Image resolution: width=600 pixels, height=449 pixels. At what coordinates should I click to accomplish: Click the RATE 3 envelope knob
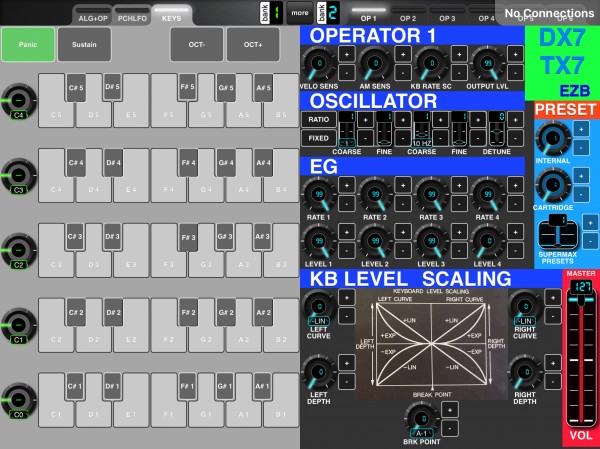(432, 196)
